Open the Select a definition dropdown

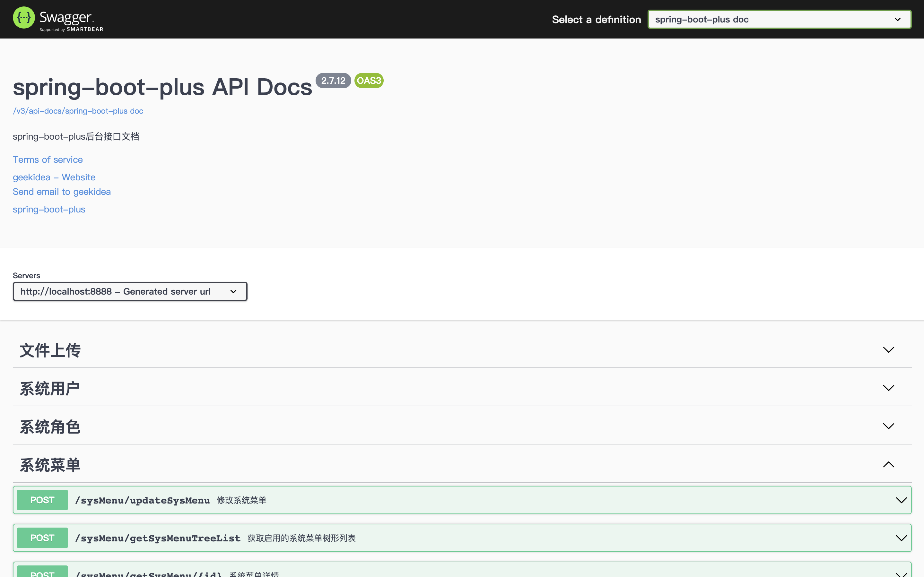(x=779, y=20)
